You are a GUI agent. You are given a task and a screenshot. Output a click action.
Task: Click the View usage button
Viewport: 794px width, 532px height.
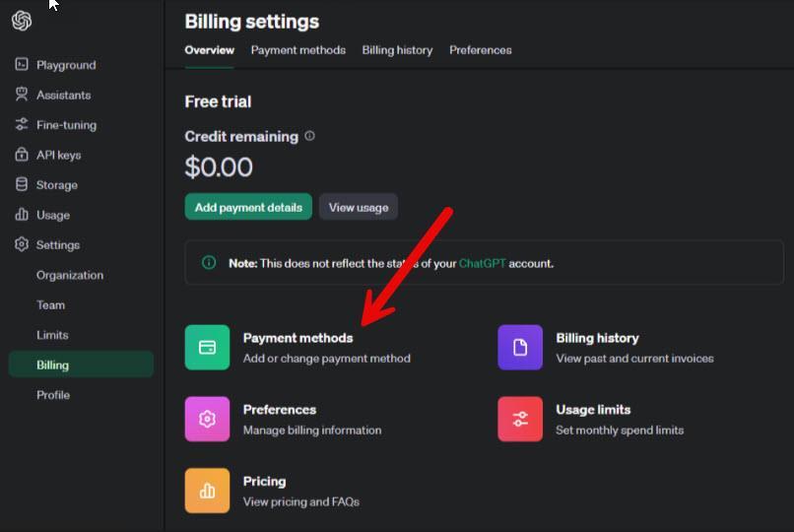pyautogui.click(x=358, y=207)
